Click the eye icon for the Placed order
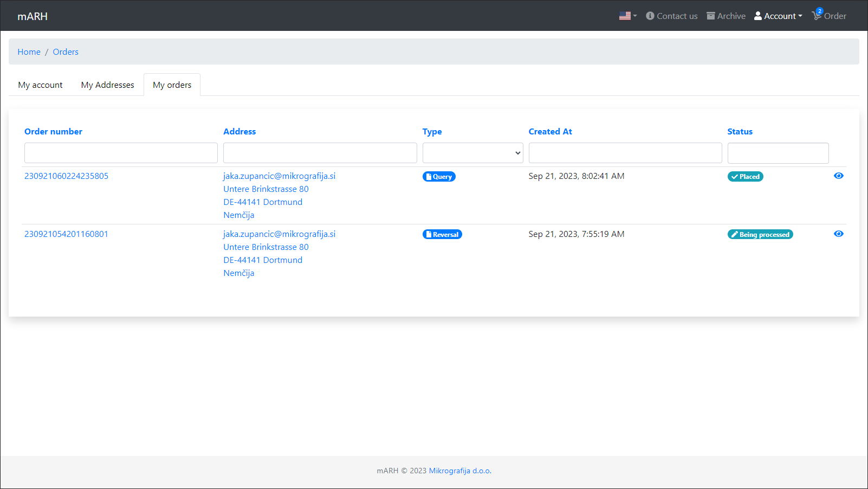868x489 pixels. (838, 176)
